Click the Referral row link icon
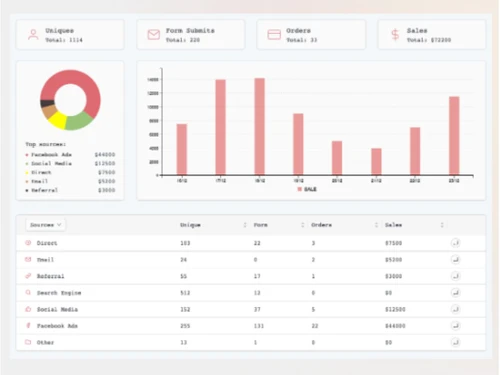The width and height of the screenshot is (500, 375). (x=28, y=276)
